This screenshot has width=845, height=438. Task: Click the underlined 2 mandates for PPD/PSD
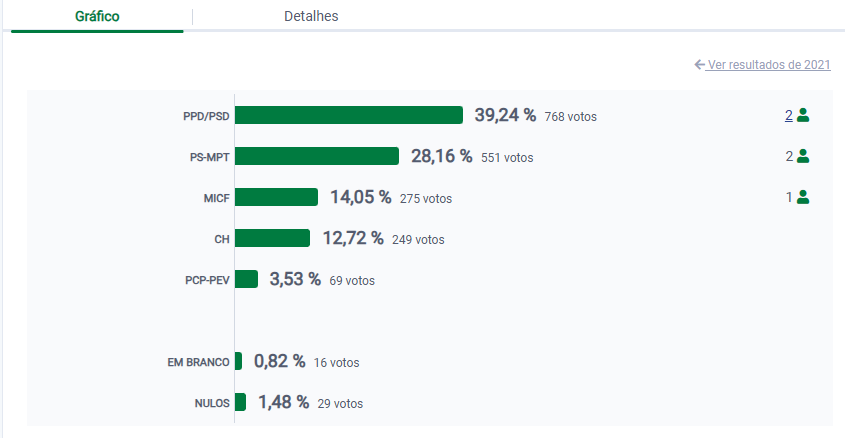point(789,115)
